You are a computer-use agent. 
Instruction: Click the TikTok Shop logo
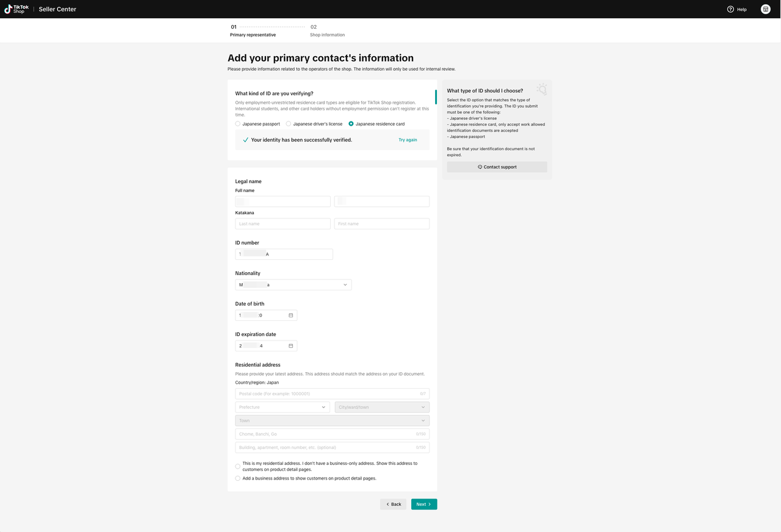(16, 9)
